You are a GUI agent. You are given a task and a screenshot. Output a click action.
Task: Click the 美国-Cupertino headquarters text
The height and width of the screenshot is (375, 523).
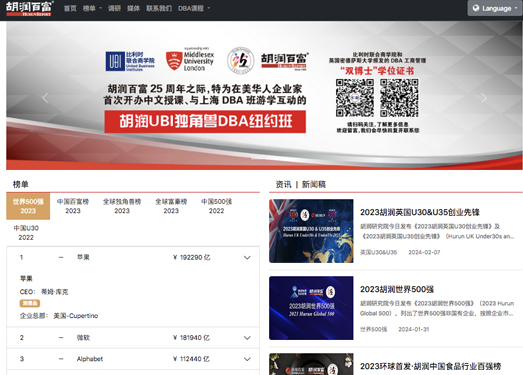tap(76, 316)
